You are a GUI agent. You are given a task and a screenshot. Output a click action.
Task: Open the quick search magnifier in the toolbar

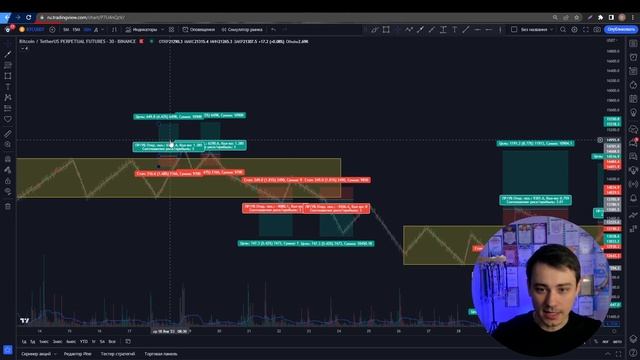point(563,29)
